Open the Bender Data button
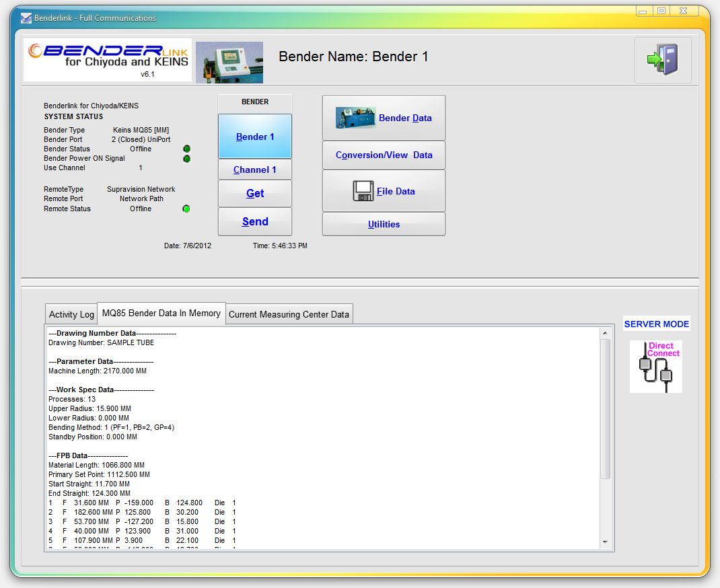The image size is (720, 588). (384, 118)
